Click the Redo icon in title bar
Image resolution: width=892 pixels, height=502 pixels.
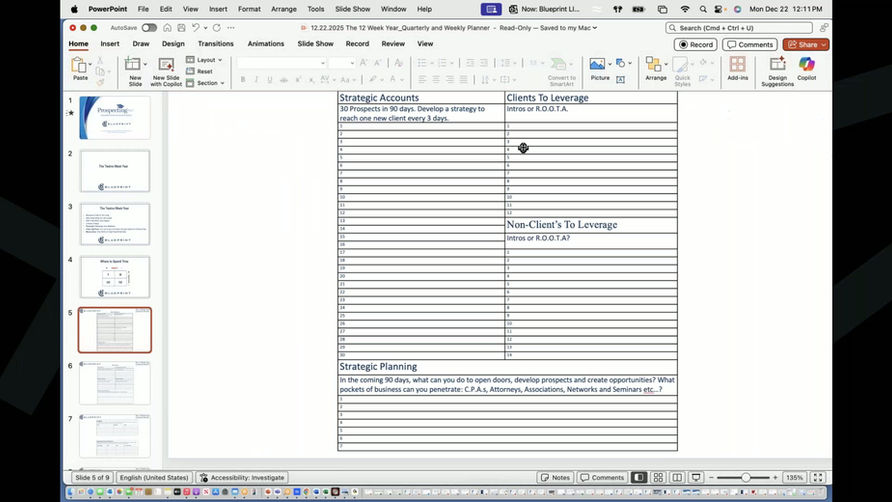217,27
